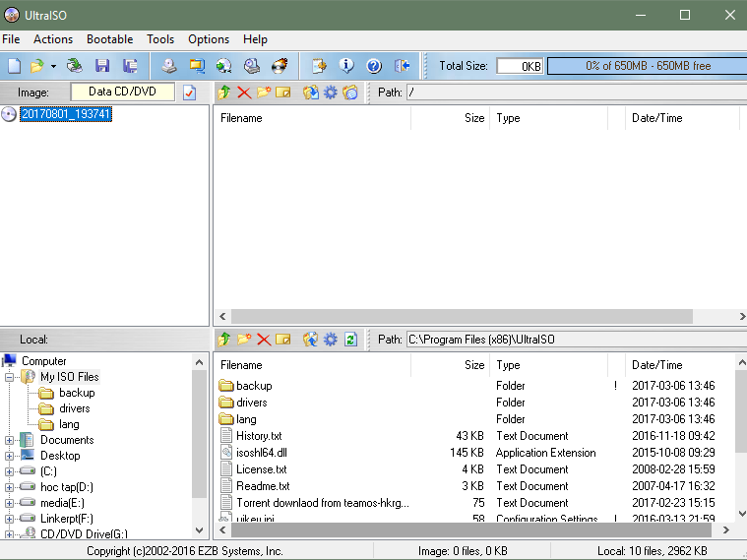Click the Total Size 0KB field
This screenshot has height=560, width=747.
[520, 66]
